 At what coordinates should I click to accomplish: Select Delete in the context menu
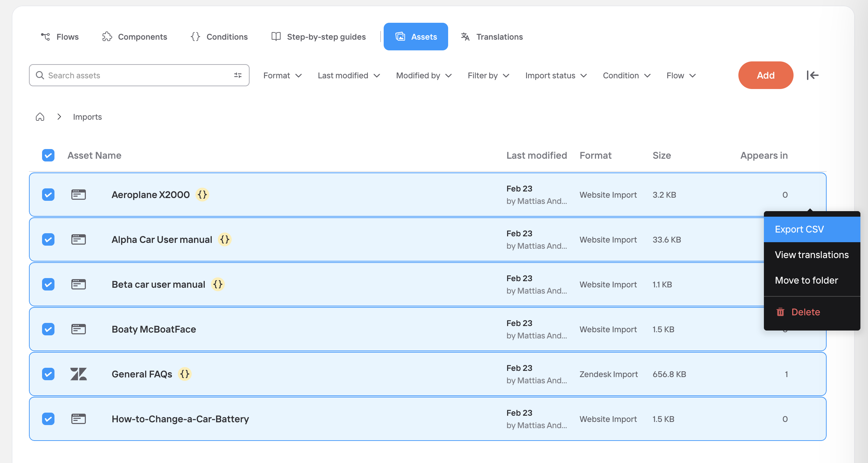pyautogui.click(x=806, y=312)
